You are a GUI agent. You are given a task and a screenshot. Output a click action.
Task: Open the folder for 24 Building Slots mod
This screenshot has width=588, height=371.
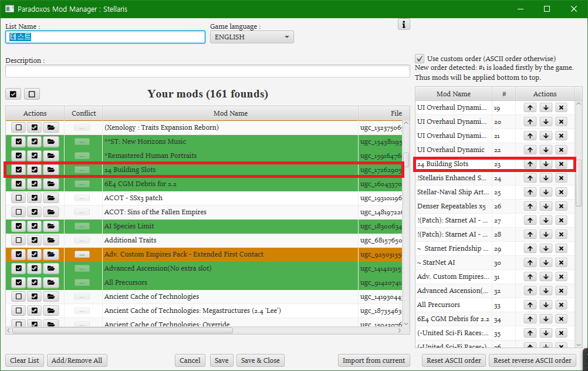51,170
